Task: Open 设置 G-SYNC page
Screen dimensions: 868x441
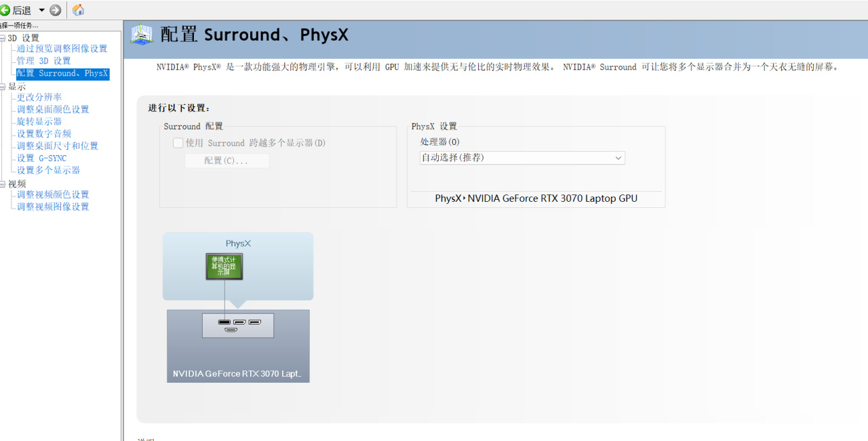Action: [x=41, y=159]
